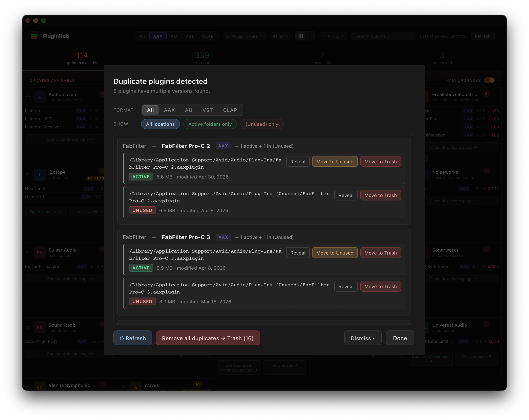Click the ACTIVE badge on Pro-C 3
The width and height of the screenshot is (529, 420).
point(141,268)
